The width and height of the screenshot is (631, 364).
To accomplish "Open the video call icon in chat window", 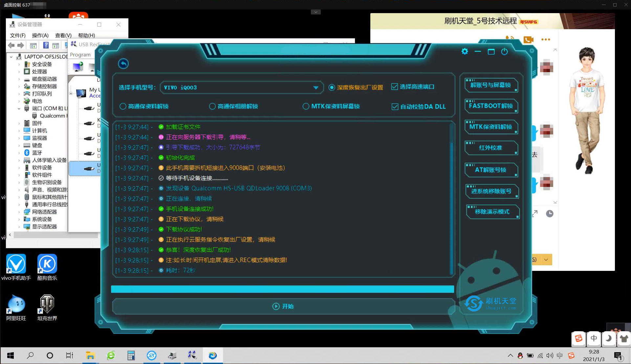I will 528,40.
